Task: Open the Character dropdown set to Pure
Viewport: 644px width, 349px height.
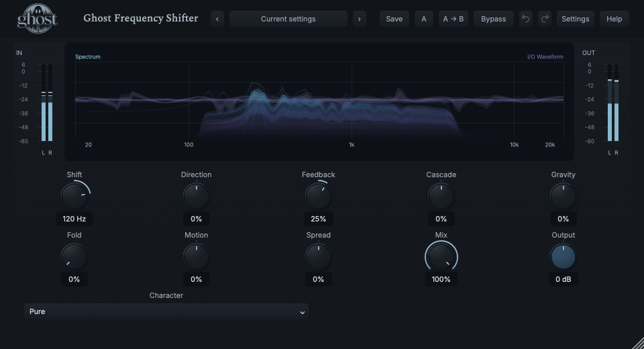Action: point(166,311)
